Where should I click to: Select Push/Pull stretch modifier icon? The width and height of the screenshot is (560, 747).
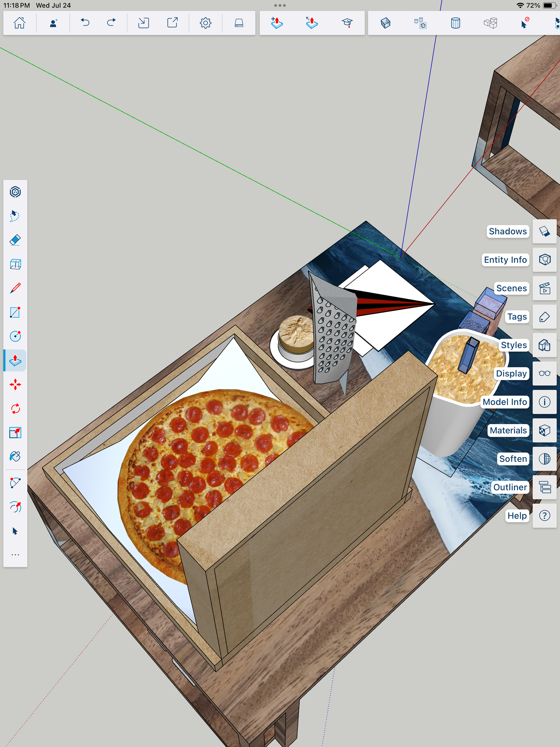[x=311, y=23]
